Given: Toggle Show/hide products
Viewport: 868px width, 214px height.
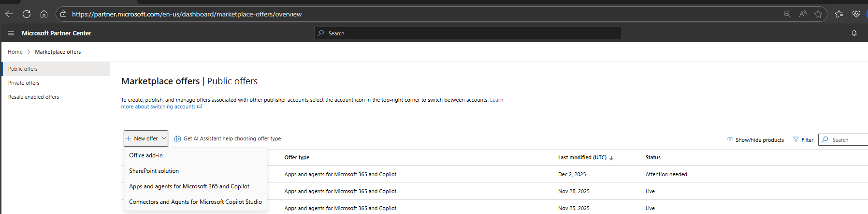Looking at the screenshot, I should (755, 140).
